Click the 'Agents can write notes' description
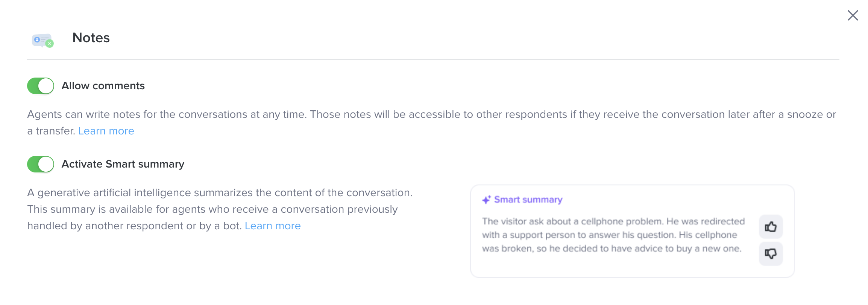The width and height of the screenshot is (868, 305). click(431, 123)
